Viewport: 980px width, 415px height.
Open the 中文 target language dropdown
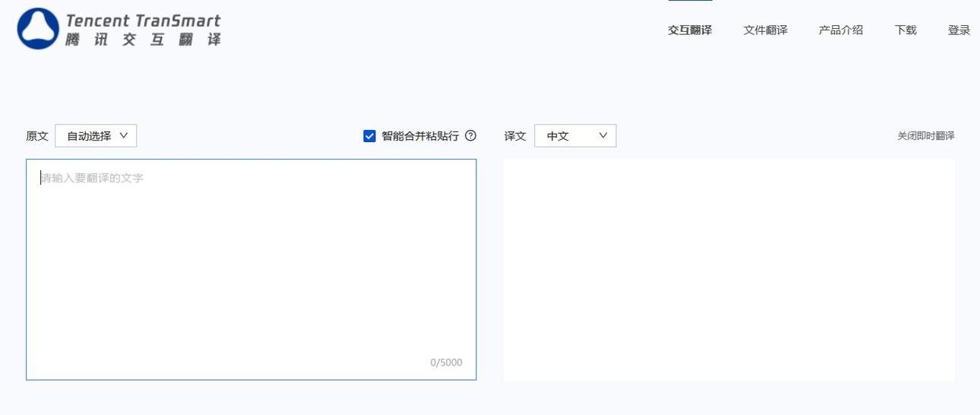(x=575, y=136)
